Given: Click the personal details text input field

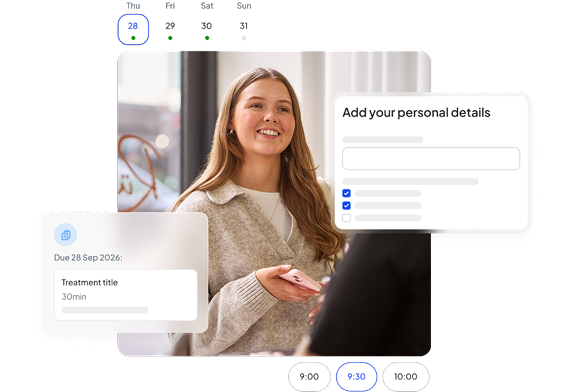Looking at the screenshot, I should (431, 159).
